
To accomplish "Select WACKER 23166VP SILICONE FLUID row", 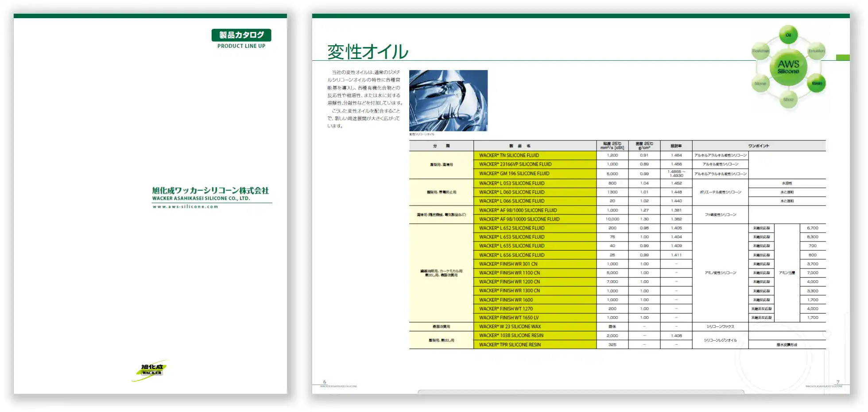I will point(535,164).
